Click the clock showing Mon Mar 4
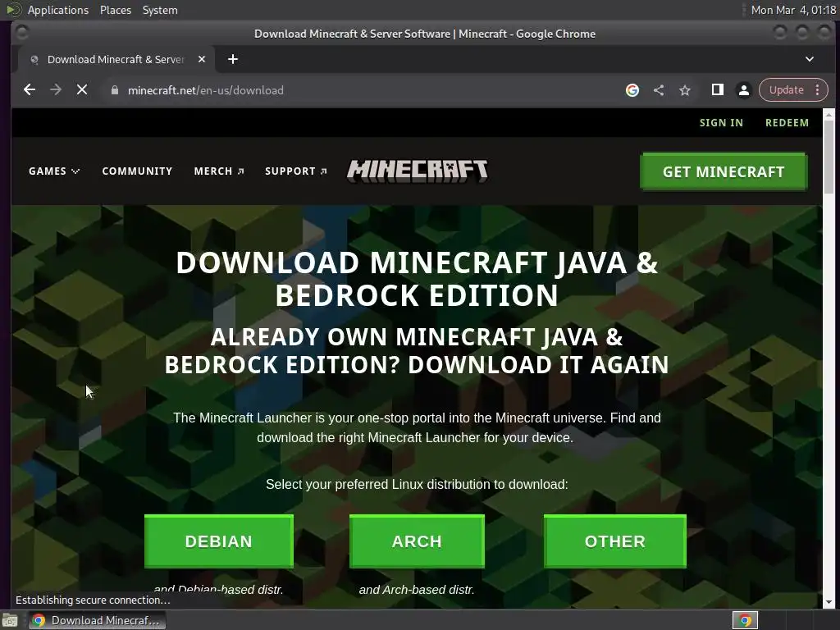840x630 pixels. (793, 10)
